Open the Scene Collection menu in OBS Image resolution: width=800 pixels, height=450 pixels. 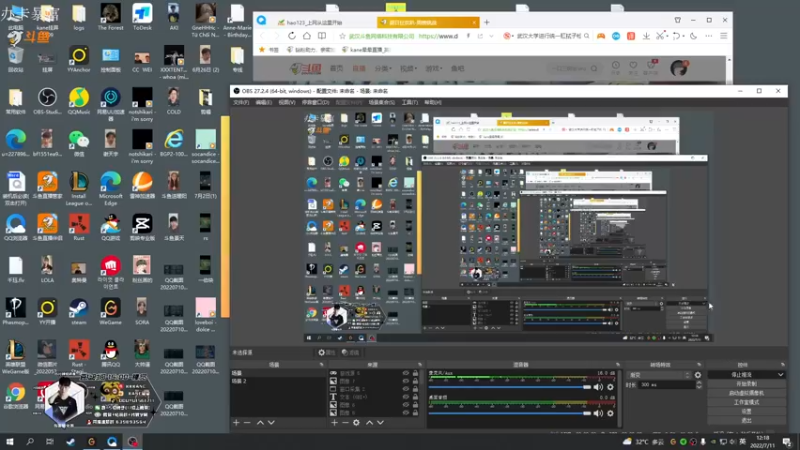[382, 103]
